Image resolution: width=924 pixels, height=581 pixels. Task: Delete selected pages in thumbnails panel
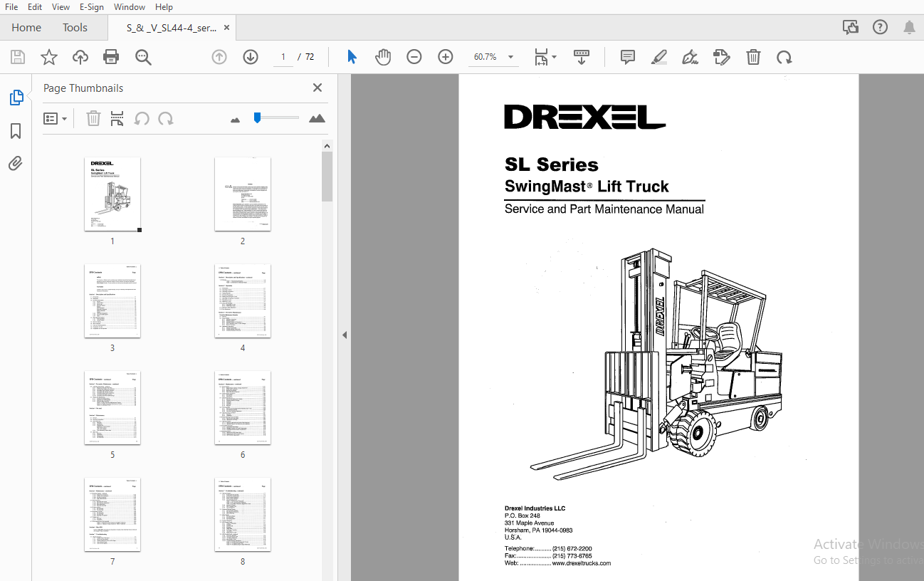tap(93, 119)
